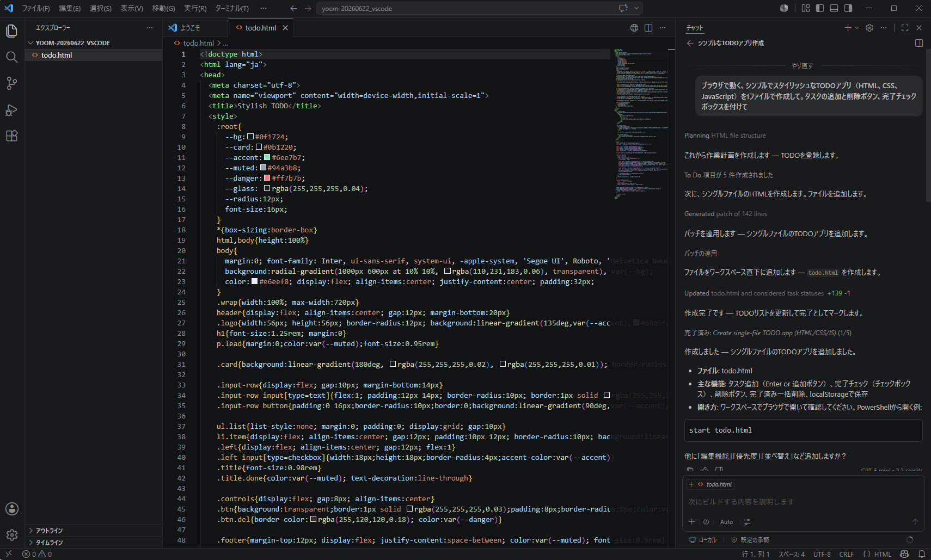Open the 既定の承認 approval picker
This screenshot has width=931, height=560.
click(750, 540)
